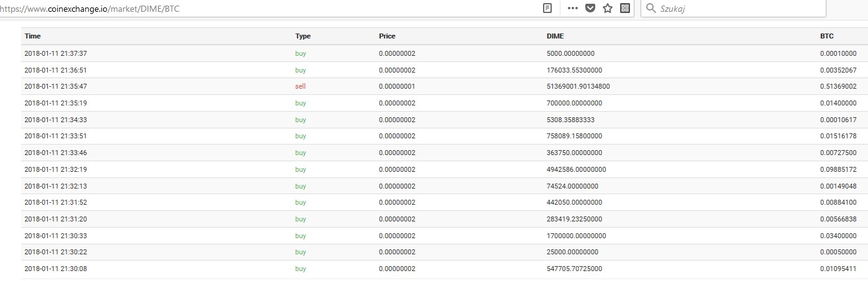Save page to Pocket icon

point(590,8)
